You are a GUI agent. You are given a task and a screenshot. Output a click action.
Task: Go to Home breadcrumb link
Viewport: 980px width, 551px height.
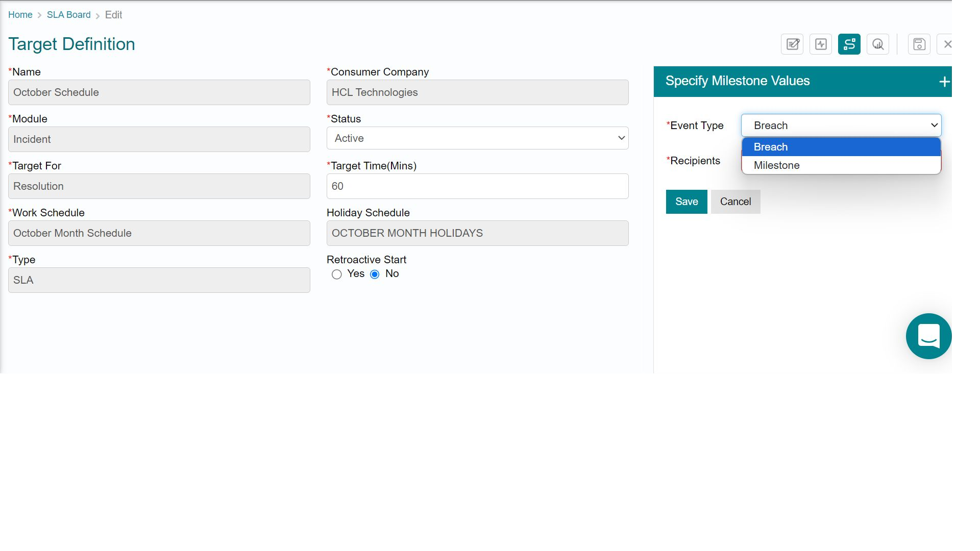pyautogui.click(x=20, y=15)
